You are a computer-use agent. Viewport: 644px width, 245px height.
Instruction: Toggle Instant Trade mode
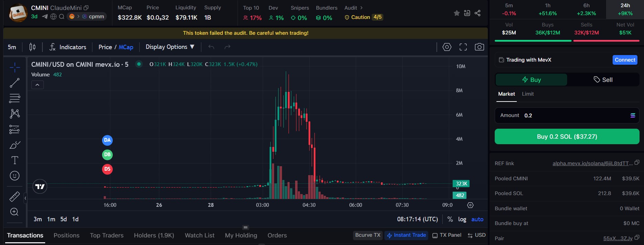pyautogui.click(x=406, y=235)
